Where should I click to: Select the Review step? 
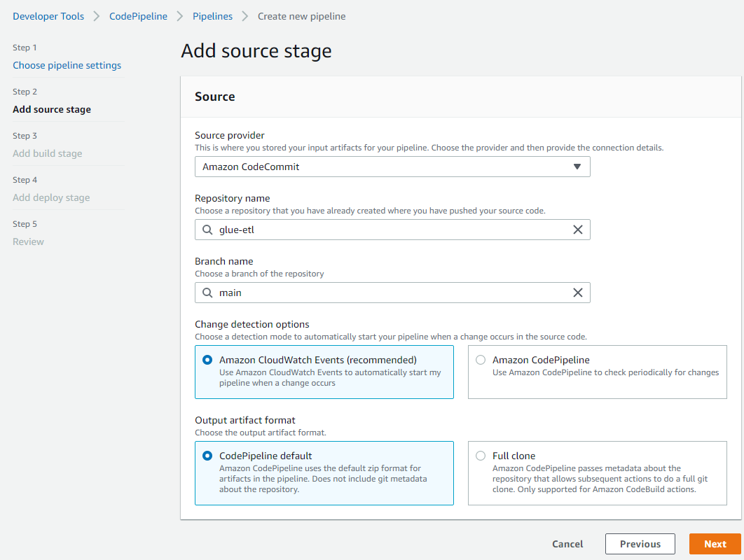pos(29,241)
